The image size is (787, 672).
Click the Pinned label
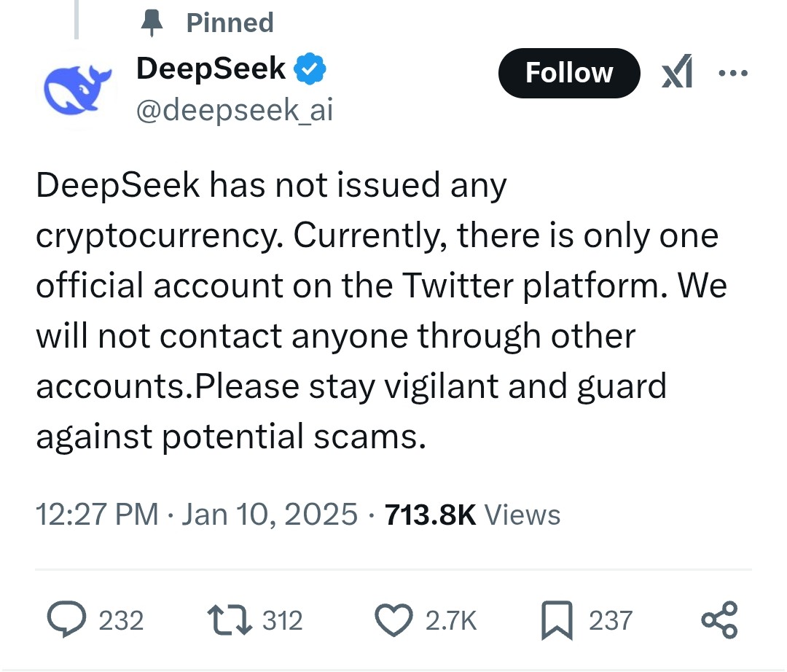tap(230, 23)
